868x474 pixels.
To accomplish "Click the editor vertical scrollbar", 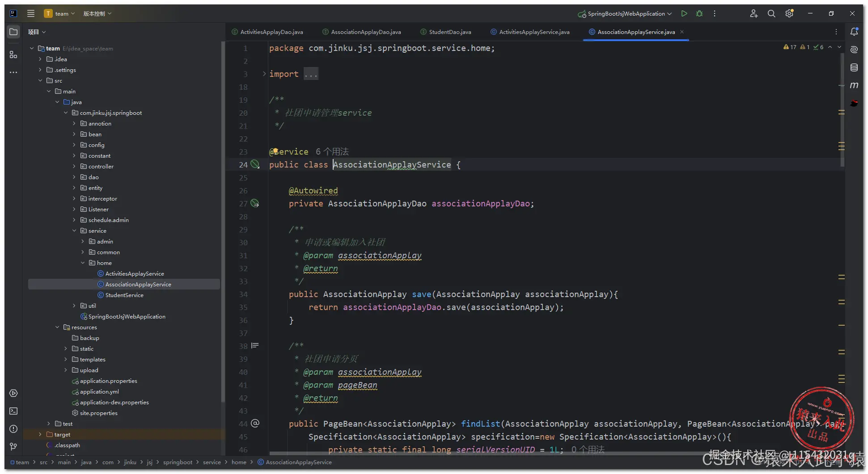I will 843,110.
